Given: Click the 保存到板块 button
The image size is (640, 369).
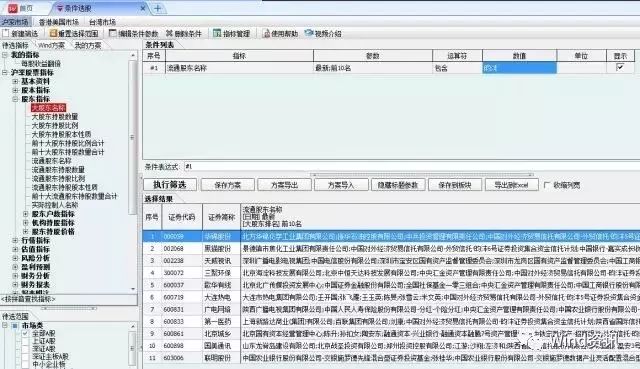Looking at the screenshot, I should tap(455, 185).
